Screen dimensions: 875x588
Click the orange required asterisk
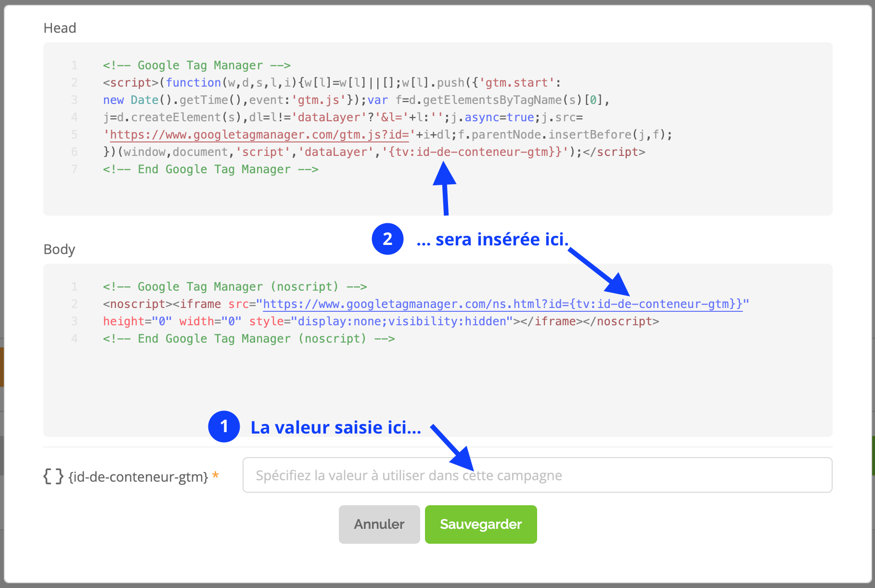click(x=216, y=475)
